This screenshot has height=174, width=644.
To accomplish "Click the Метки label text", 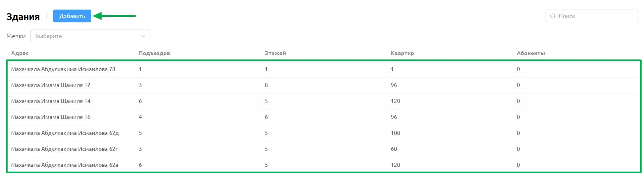I will [x=16, y=36].
